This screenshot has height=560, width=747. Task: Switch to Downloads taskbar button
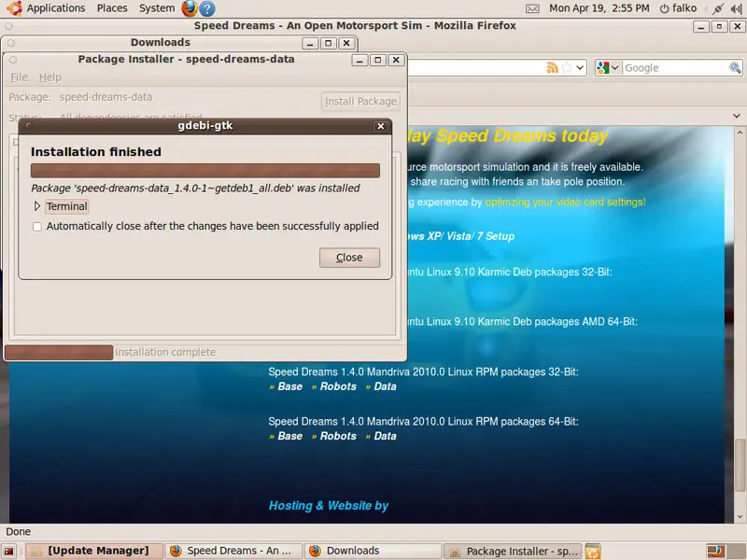373,551
